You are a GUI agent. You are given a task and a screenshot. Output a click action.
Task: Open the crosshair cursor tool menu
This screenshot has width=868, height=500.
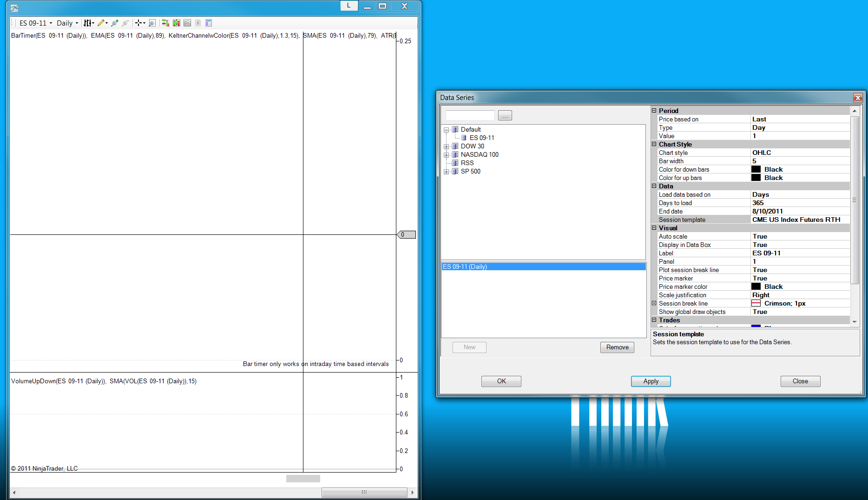tap(140, 23)
